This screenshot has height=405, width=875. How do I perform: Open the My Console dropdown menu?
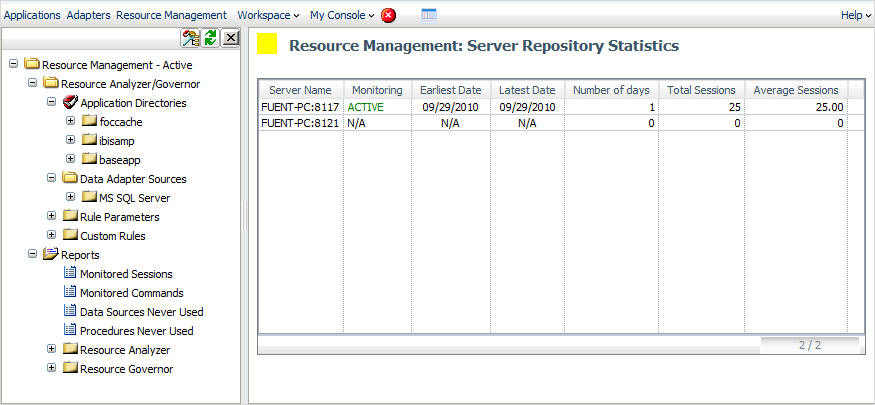(342, 15)
